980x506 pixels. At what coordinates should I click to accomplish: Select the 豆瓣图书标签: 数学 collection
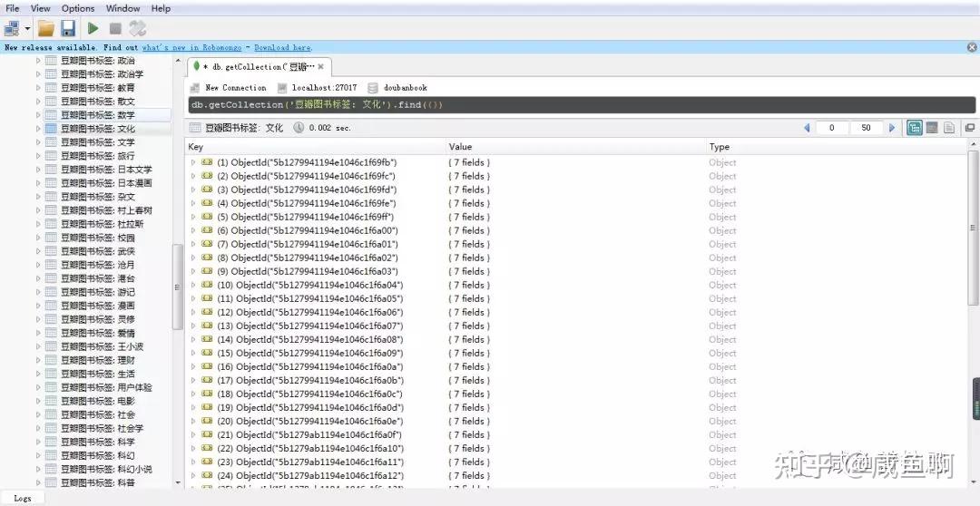tap(97, 115)
